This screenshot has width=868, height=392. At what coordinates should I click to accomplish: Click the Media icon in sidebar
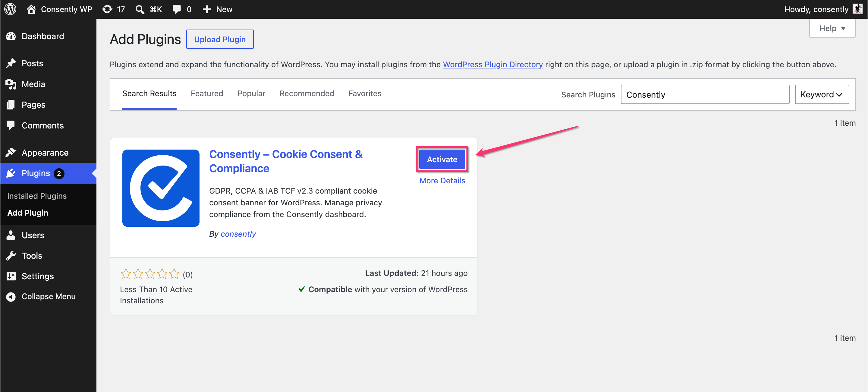coord(11,84)
